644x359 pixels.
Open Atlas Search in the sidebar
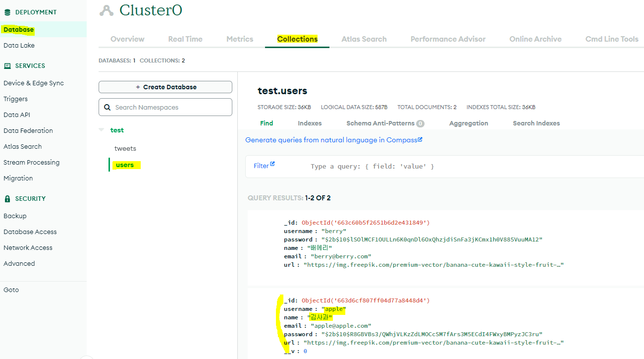pos(22,146)
